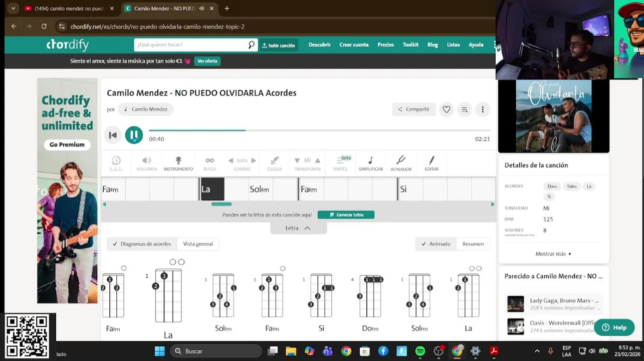Open the Lady Gaga, Bruno Mars similar song

[x=554, y=304]
